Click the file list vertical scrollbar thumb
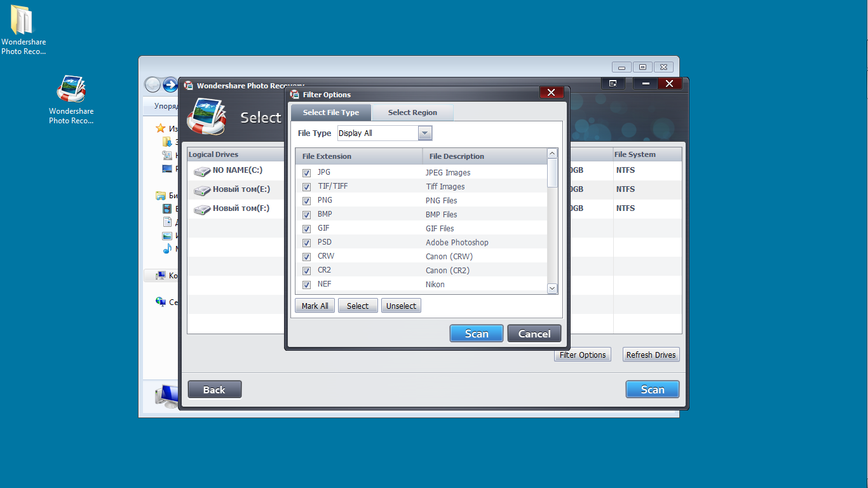Viewport: 868px width, 488px height. [x=552, y=173]
